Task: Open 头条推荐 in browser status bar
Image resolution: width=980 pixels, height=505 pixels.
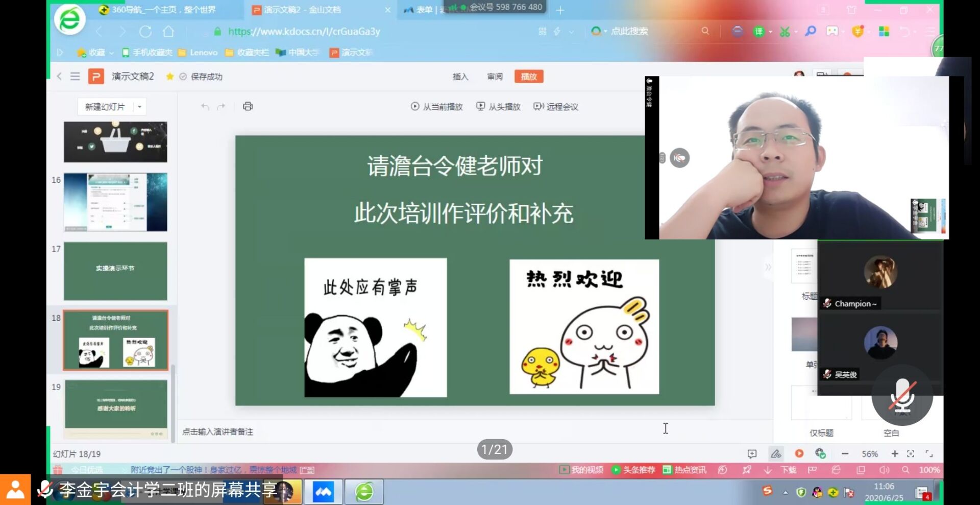Action: [633, 470]
